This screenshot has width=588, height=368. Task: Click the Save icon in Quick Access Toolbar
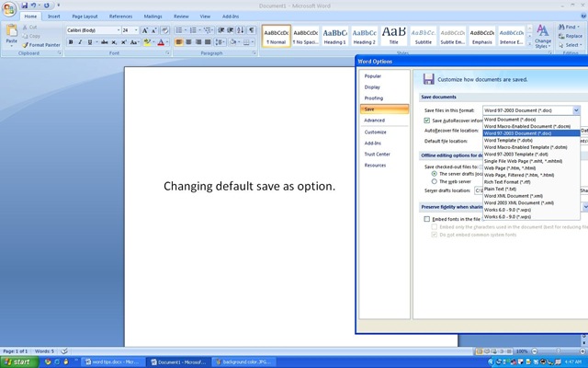[25, 6]
